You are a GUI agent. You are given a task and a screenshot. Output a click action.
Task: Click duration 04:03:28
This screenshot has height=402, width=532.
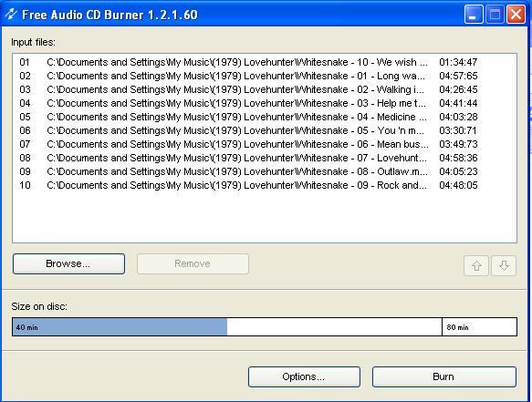pos(458,117)
